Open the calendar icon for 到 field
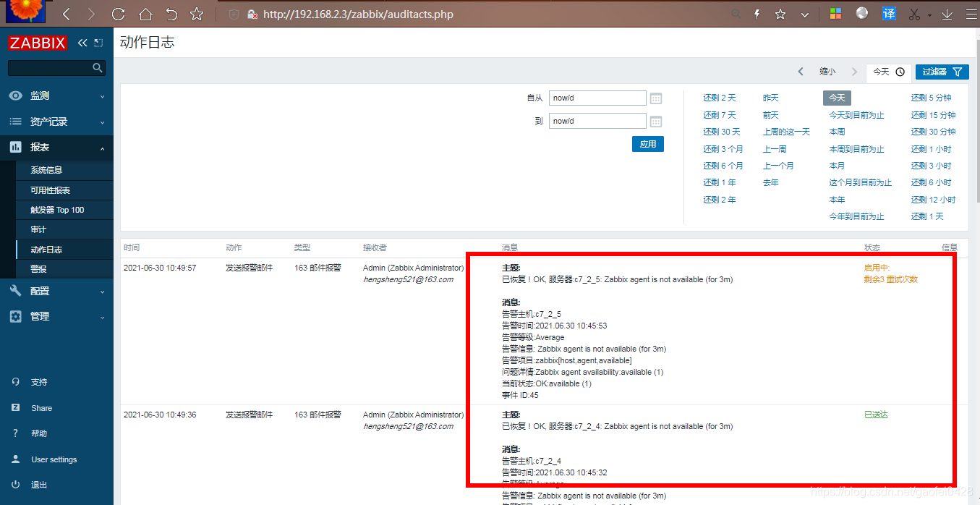 click(656, 121)
